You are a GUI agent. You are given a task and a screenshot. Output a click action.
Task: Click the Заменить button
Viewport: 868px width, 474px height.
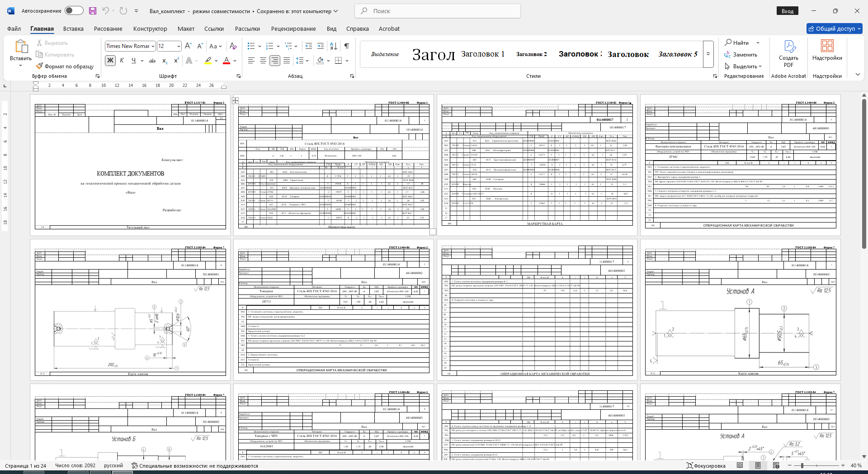point(741,54)
